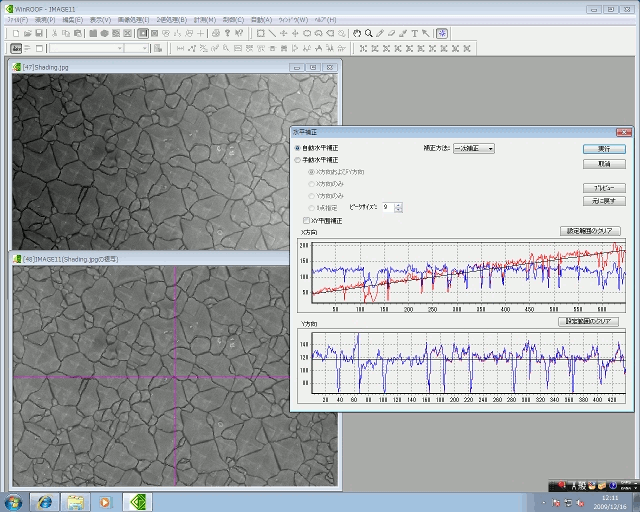Select X方向のみ radio option
The image size is (640, 512).
tap(311, 184)
